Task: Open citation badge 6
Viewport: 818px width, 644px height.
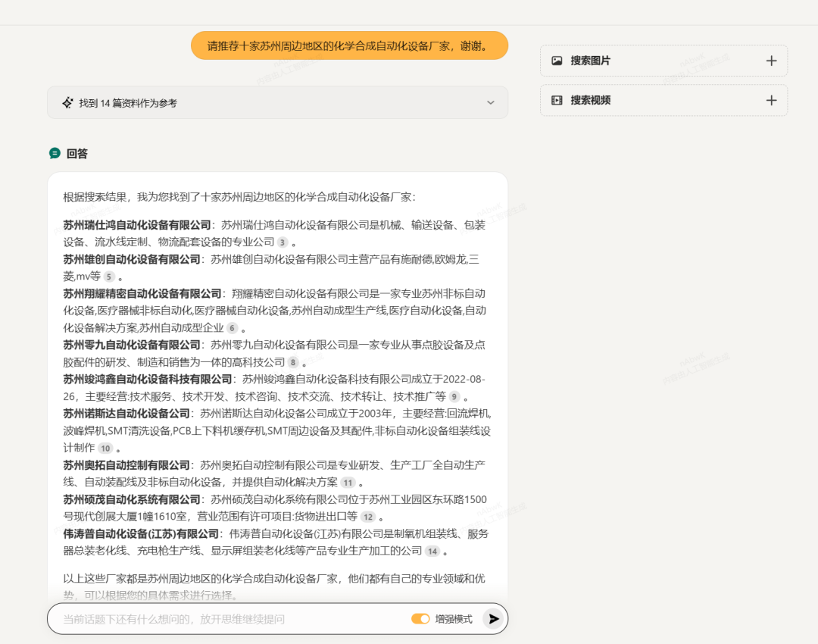Action: coord(233,328)
